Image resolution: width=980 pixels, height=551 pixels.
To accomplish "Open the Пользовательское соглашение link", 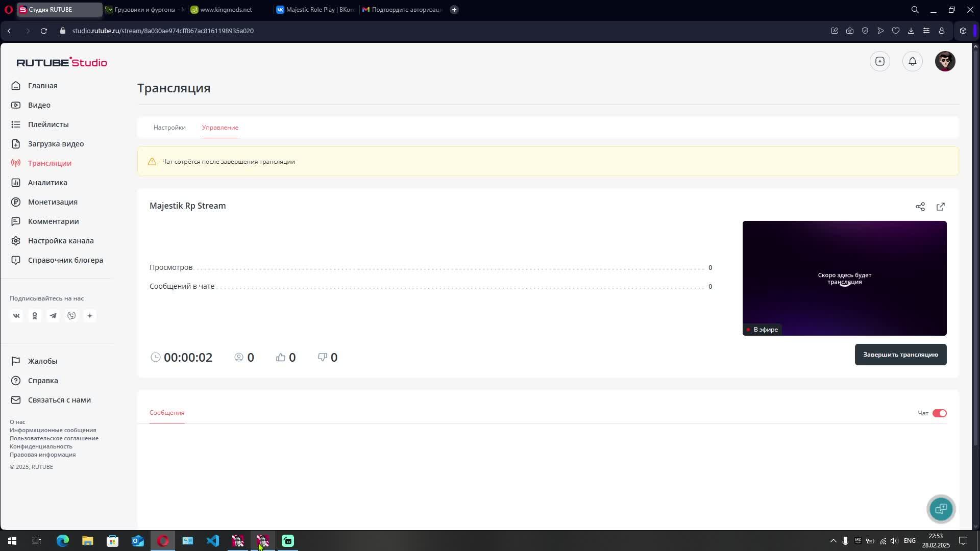I will tap(54, 438).
